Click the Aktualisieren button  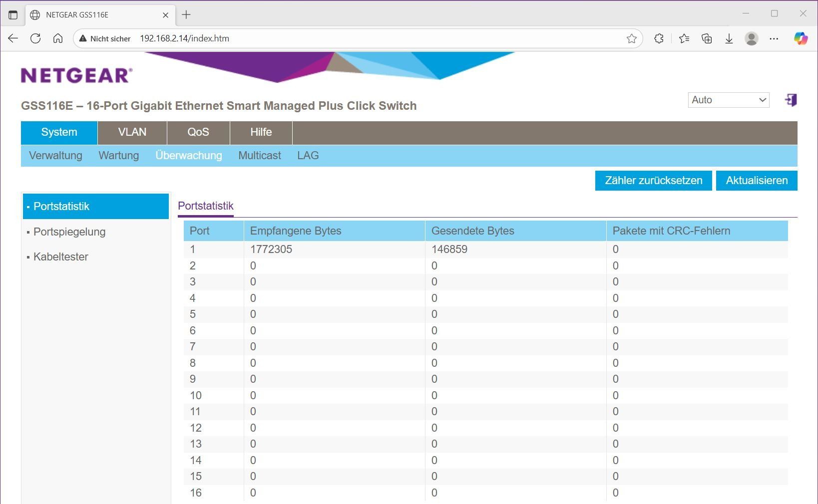[757, 181]
